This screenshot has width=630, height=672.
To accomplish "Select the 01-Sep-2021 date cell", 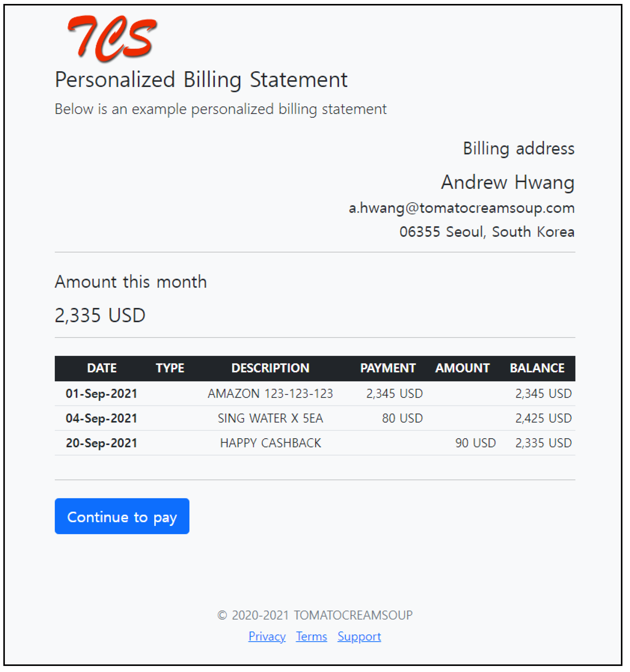I will tap(102, 393).
